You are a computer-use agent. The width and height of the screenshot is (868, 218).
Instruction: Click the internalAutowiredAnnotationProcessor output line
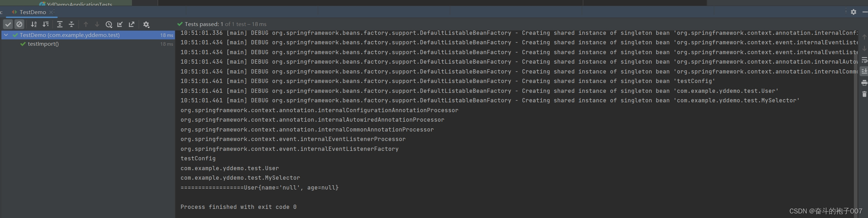click(313, 120)
